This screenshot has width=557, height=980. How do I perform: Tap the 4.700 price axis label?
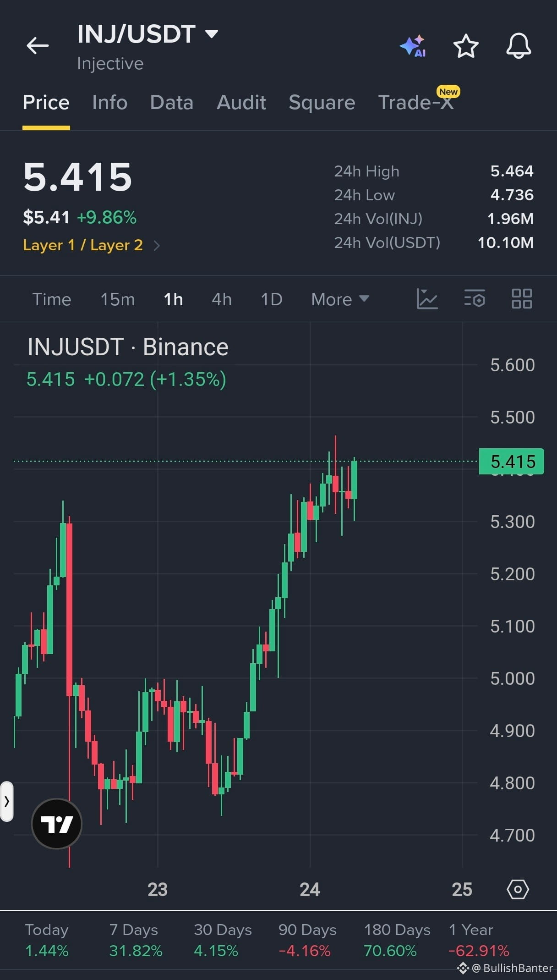(x=513, y=836)
